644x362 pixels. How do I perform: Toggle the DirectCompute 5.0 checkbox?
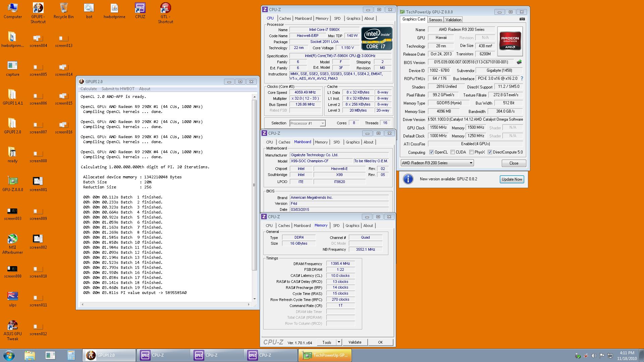pyautogui.click(x=490, y=152)
